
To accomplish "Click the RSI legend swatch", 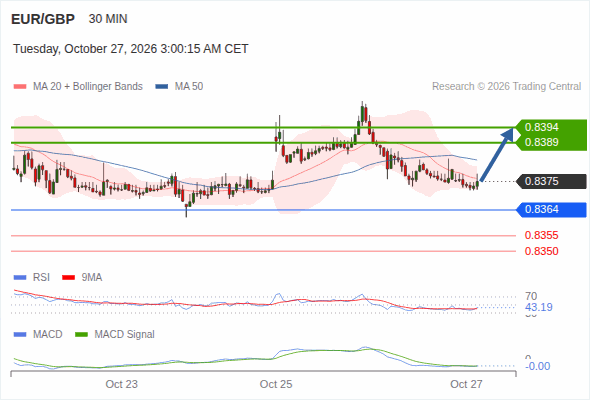I will tap(20, 278).
